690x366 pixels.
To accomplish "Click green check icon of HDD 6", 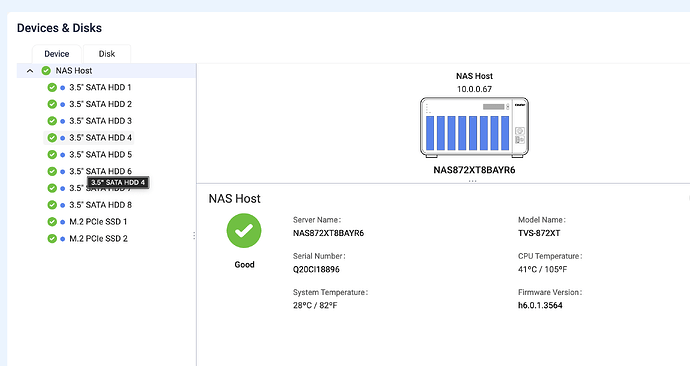I will click(52, 171).
